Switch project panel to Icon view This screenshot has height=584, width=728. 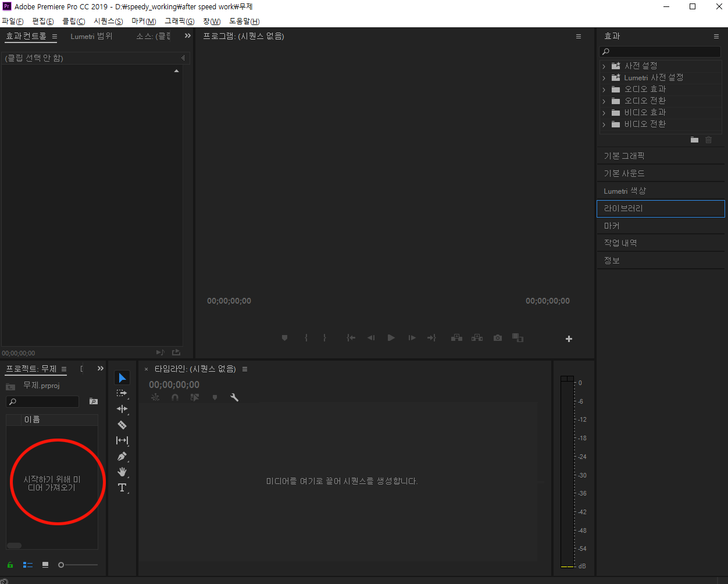click(x=45, y=565)
